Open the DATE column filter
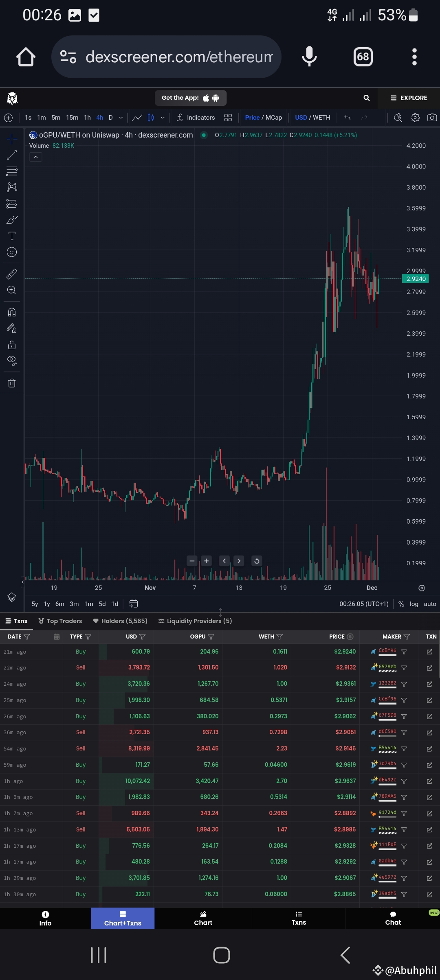 click(x=27, y=637)
